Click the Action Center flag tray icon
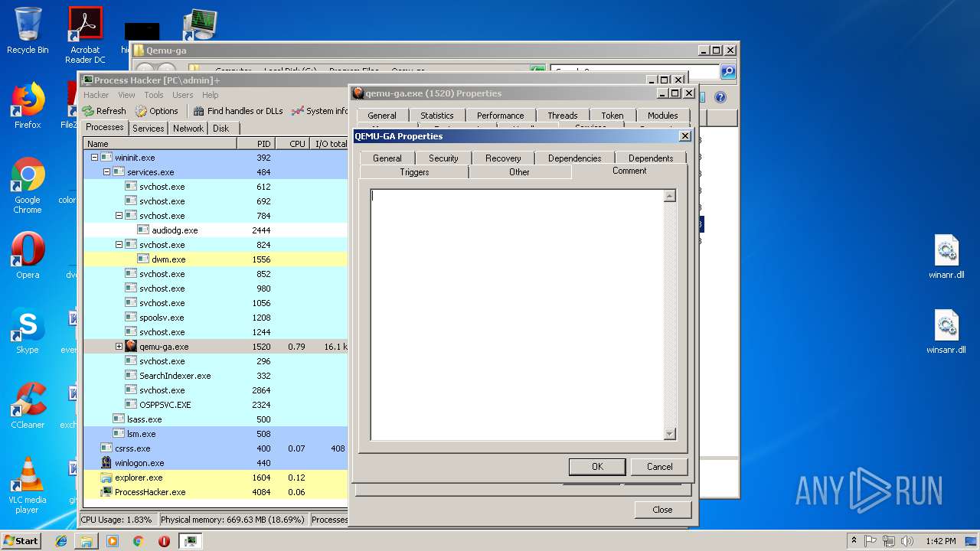 point(871,541)
